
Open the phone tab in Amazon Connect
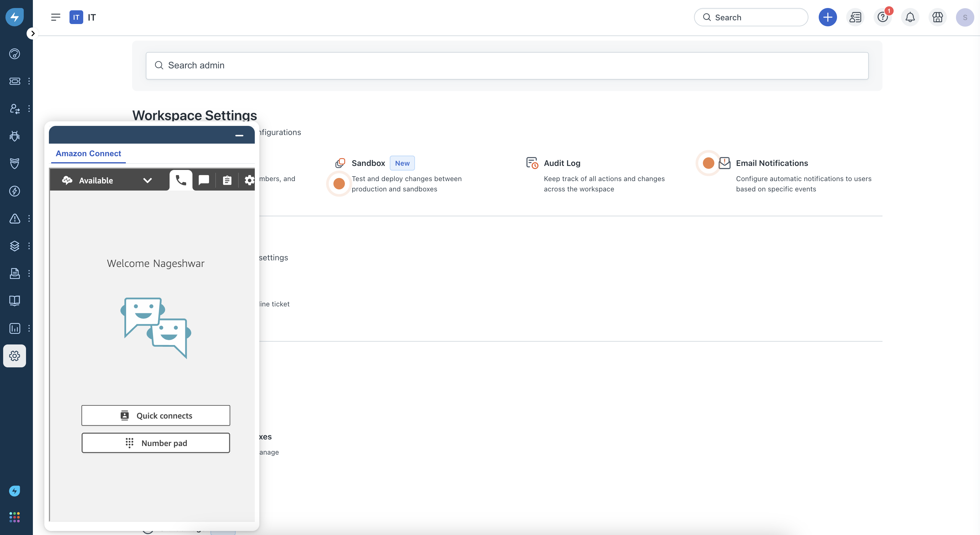tap(181, 180)
